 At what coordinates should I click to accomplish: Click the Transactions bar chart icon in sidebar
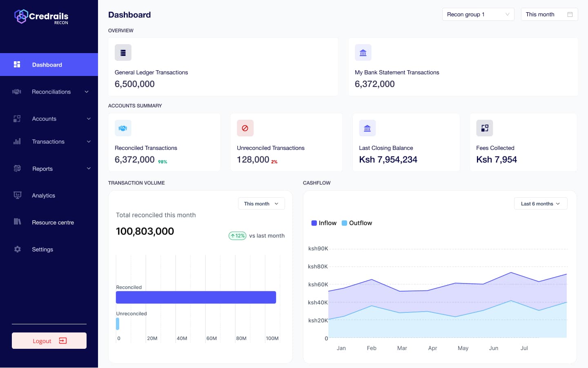tap(17, 141)
